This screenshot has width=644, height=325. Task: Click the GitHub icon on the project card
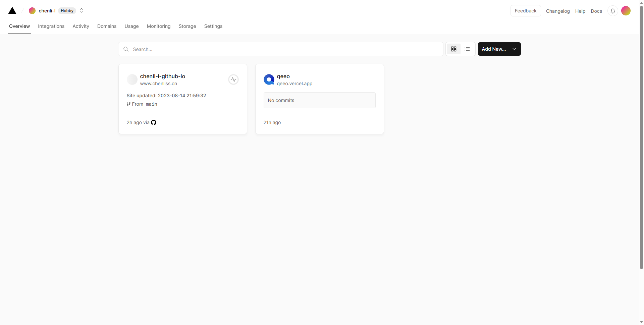click(x=154, y=122)
